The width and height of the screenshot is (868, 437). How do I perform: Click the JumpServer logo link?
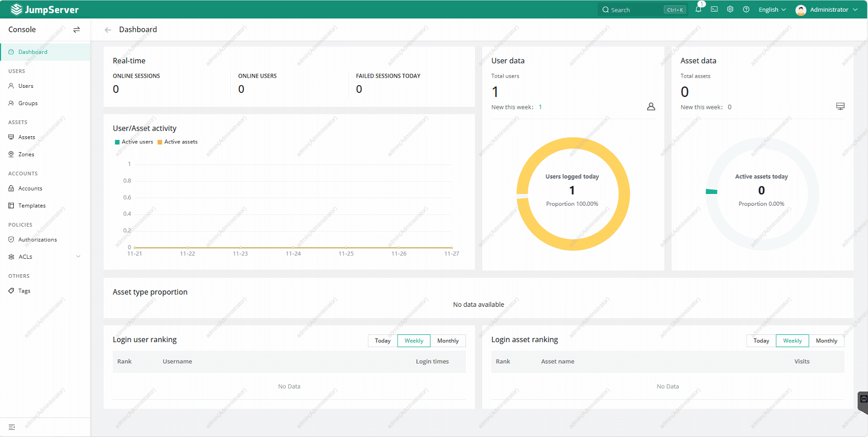click(x=45, y=10)
